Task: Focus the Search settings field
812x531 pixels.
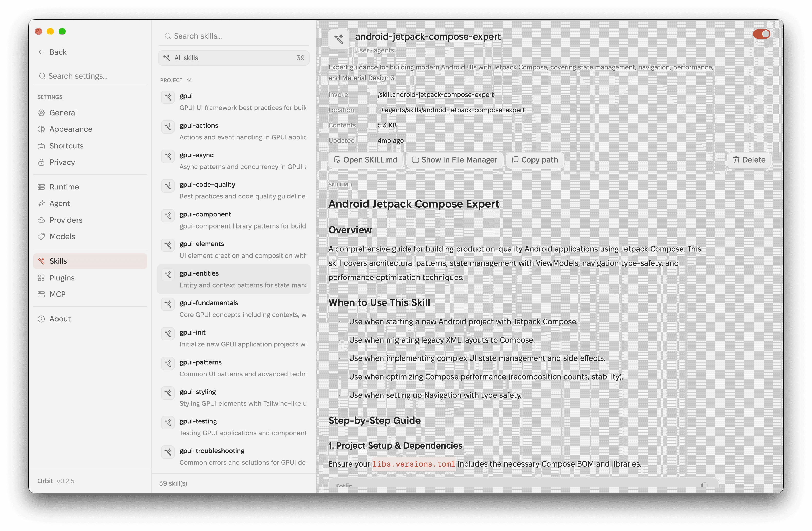Action: [x=90, y=76]
